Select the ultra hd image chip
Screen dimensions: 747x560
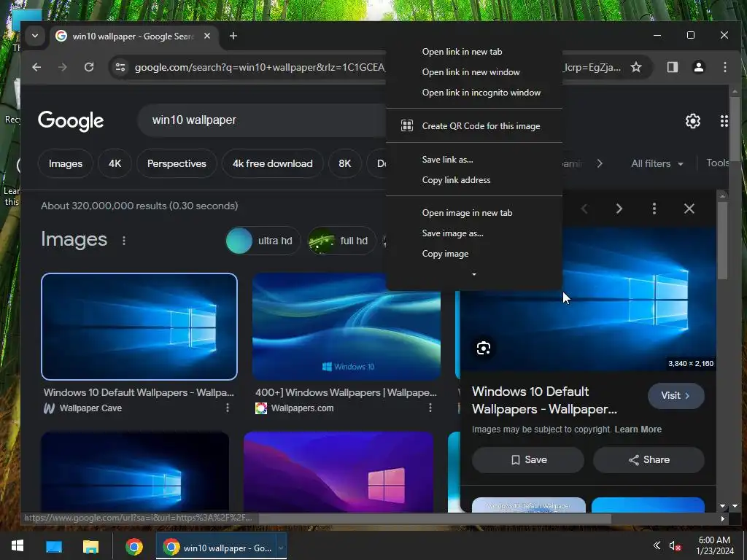tap(263, 241)
